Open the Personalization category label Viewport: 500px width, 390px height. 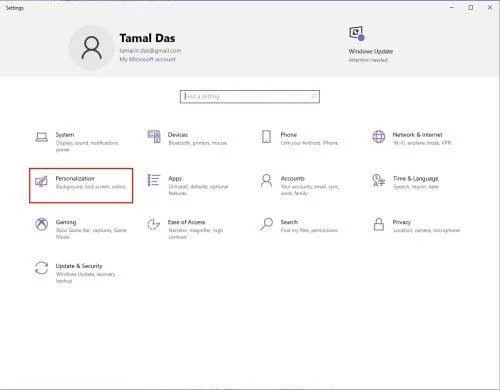click(x=75, y=178)
